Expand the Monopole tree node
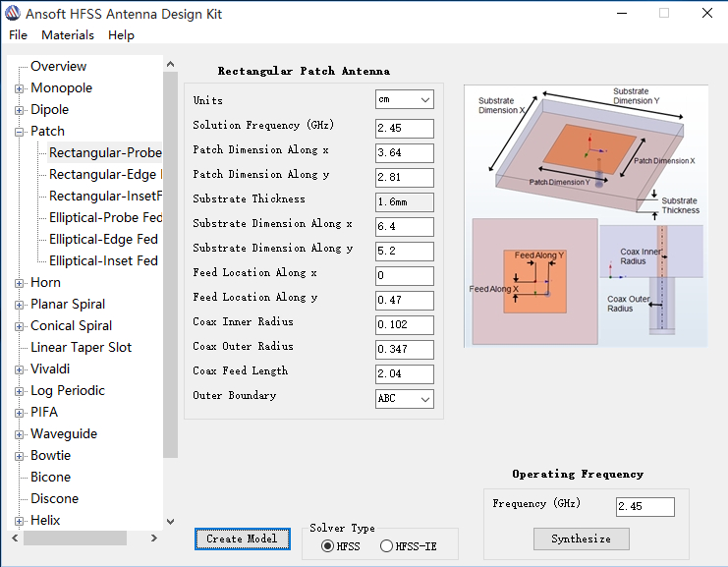Image resolution: width=728 pixels, height=567 pixels. point(19,88)
